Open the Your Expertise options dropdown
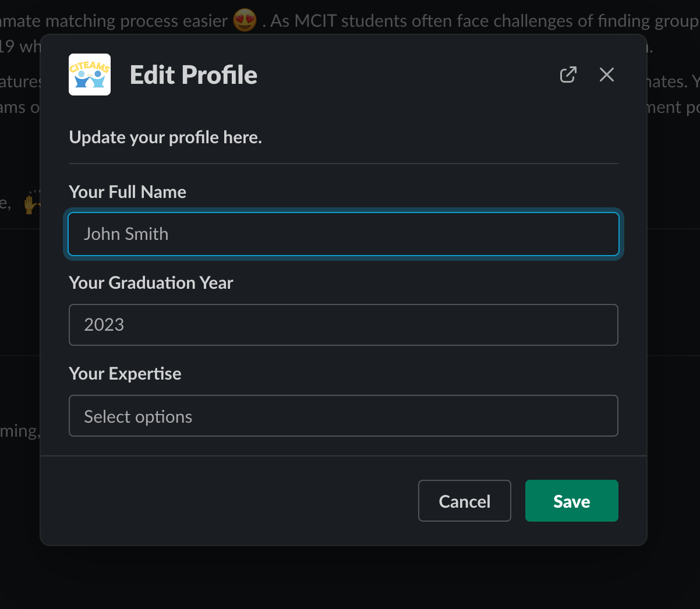The image size is (700, 609). pos(344,416)
